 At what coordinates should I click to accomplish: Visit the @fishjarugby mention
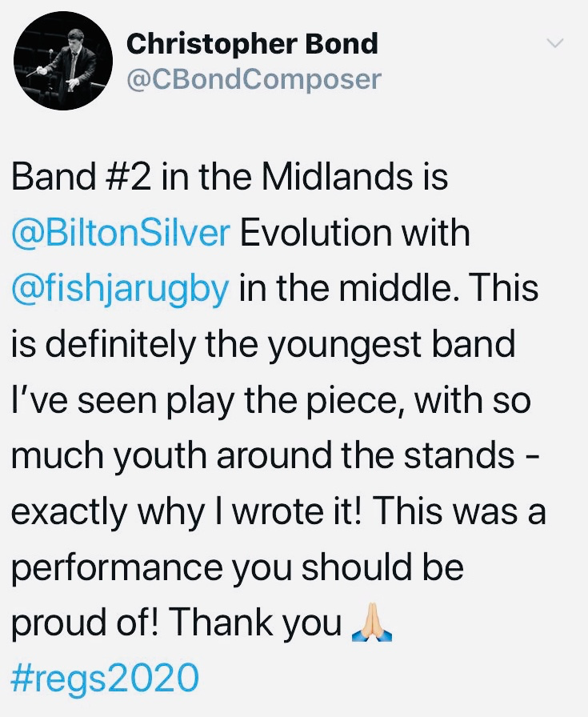tap(120, 290)
